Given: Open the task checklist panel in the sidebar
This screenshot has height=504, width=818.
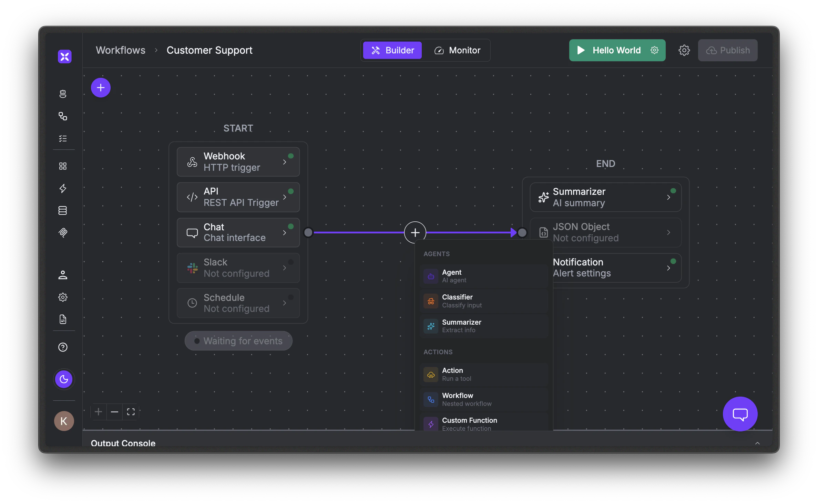Looking at the screenshot, I should pyautogui.click(x=63, y=139).
